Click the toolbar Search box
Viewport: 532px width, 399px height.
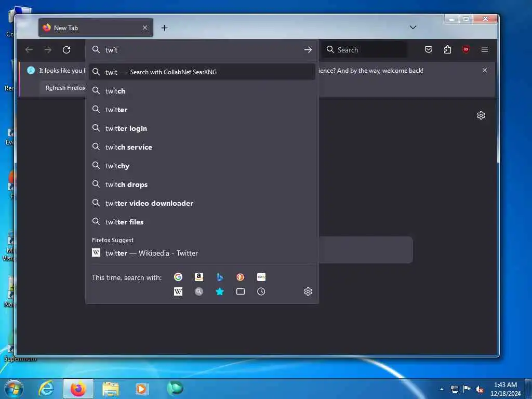pos(365,50)
